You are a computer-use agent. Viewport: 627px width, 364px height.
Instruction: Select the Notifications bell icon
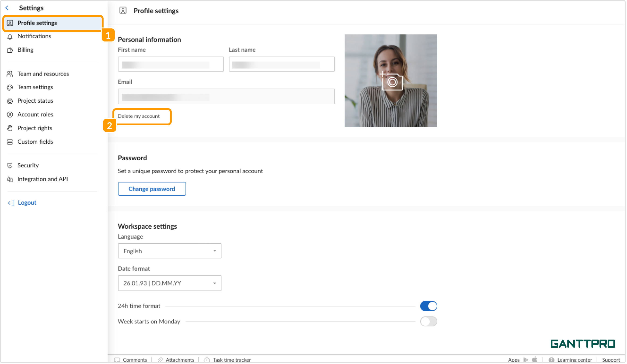10,36
